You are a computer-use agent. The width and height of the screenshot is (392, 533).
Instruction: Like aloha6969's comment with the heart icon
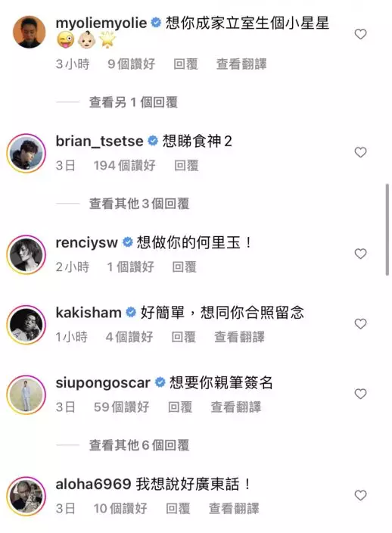(360, 495)
